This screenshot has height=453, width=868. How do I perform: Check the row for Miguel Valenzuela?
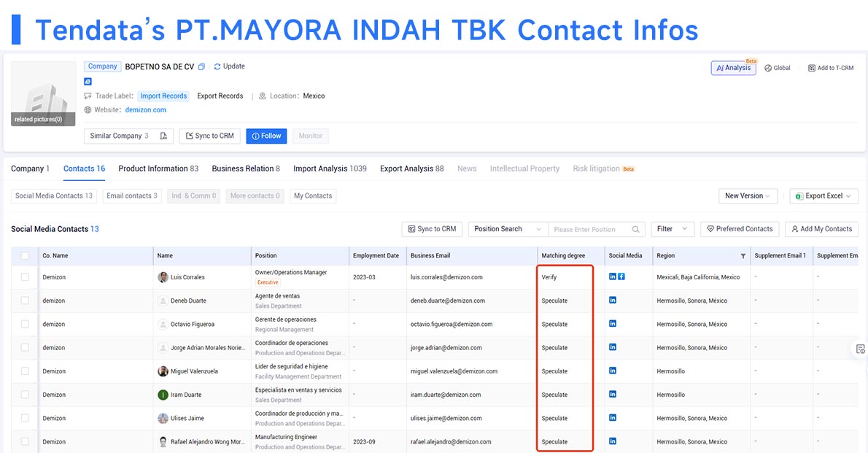tap(25, 371)
